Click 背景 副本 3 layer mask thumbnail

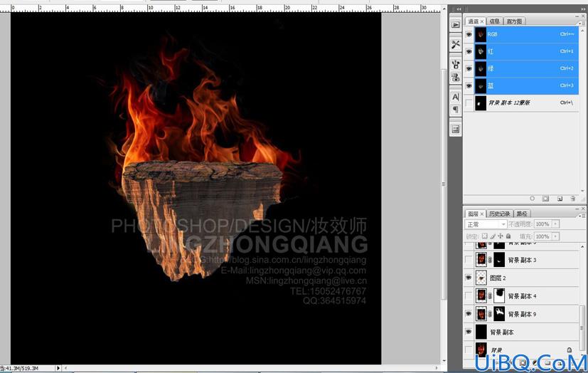pos(499,260)
